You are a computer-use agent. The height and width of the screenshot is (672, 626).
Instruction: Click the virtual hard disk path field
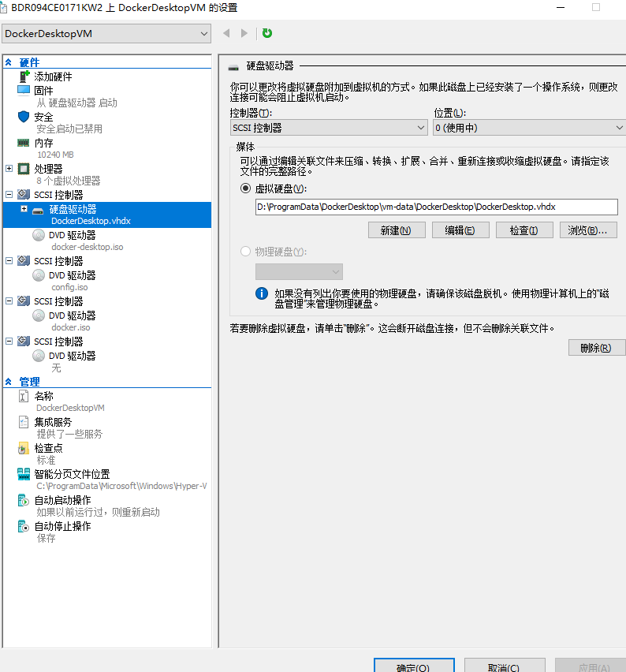(436, 207)
